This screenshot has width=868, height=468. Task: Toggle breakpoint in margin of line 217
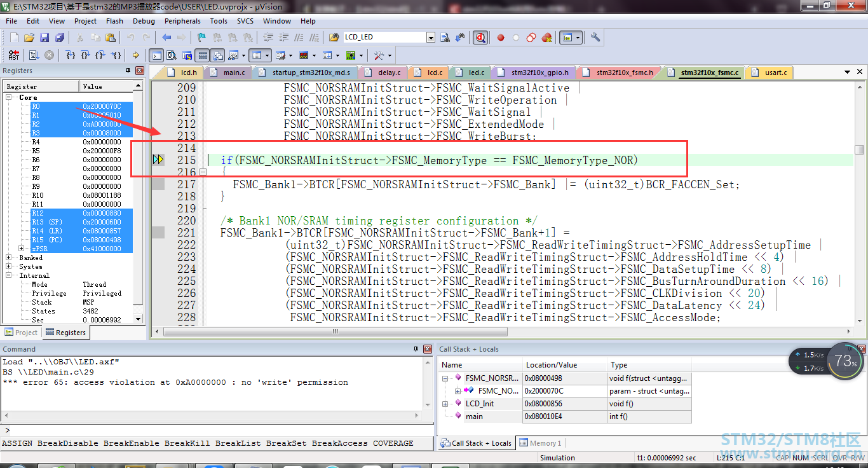tap(158, 184)
